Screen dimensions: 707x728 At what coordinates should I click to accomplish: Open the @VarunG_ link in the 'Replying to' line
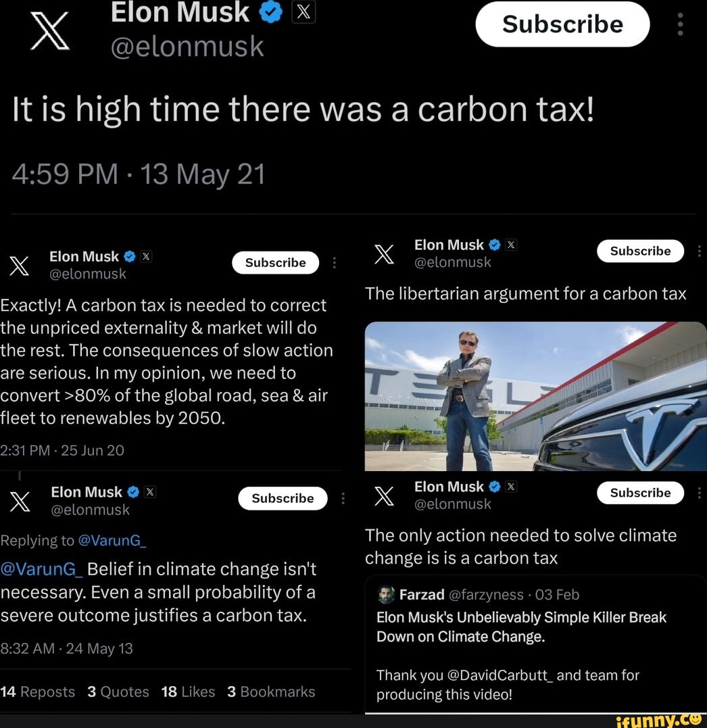[112, 541]
